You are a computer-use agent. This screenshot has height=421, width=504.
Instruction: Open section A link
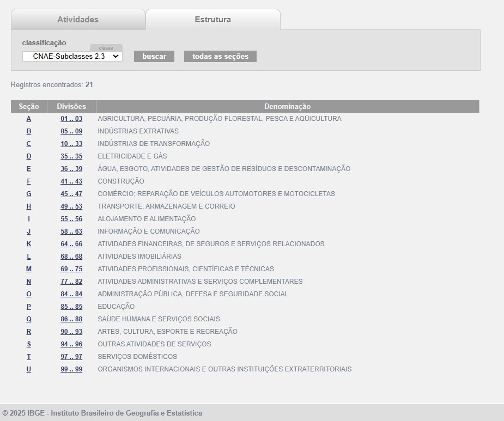[x=29, y=119]
